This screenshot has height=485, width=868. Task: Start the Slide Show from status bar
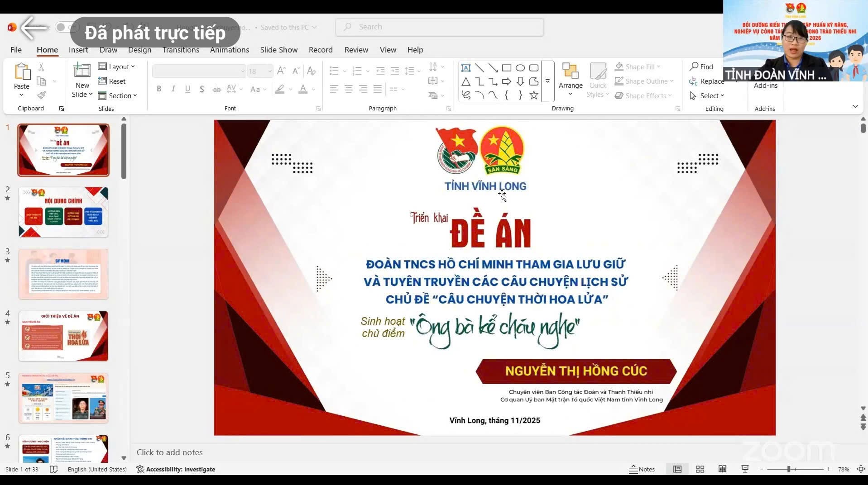tap(745, 469)
